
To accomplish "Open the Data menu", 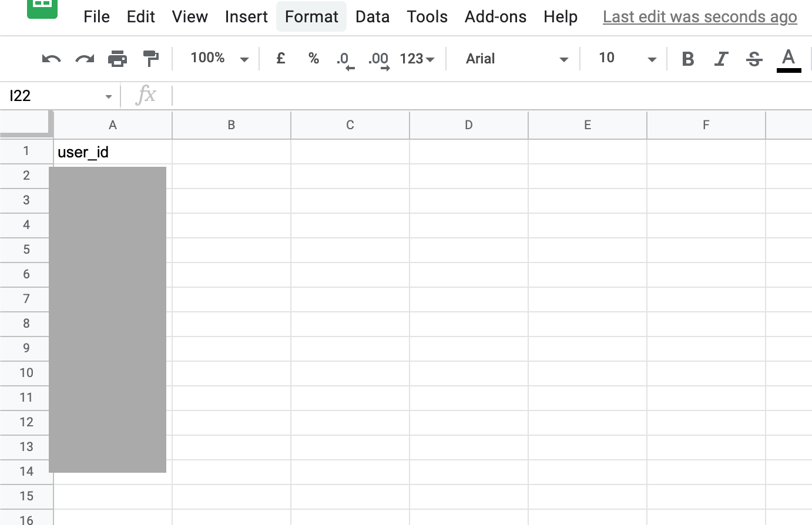I will point(373,16).
